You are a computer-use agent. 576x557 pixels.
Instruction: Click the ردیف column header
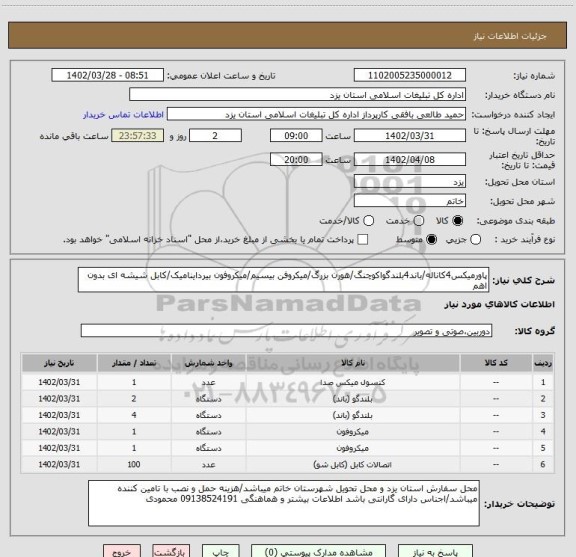543,363
